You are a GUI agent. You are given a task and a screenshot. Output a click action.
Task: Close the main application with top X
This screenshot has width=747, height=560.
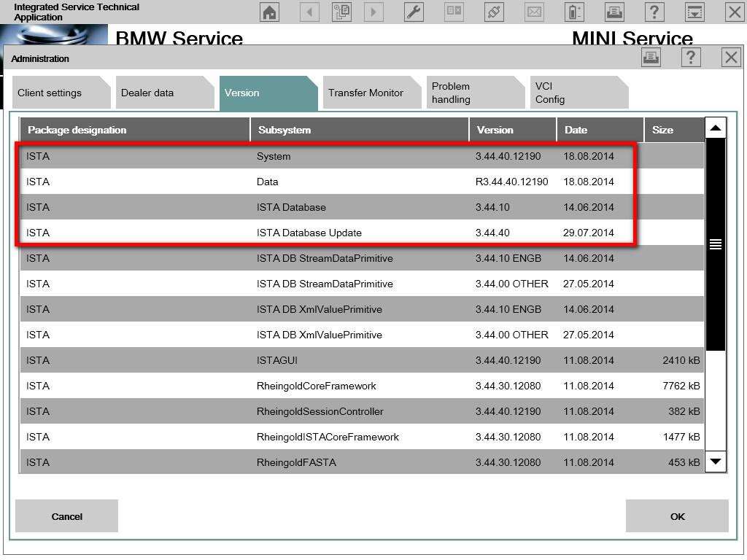[735, 12]
